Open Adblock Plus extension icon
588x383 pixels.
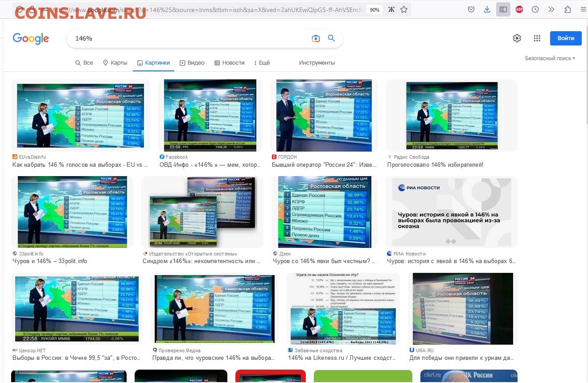[519, 9]
